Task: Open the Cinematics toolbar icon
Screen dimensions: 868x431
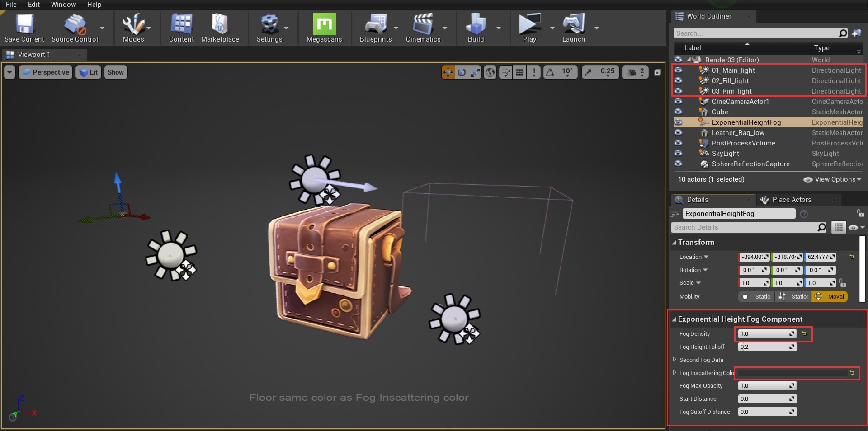Action: pyautogui.click(x=423, y=25)
